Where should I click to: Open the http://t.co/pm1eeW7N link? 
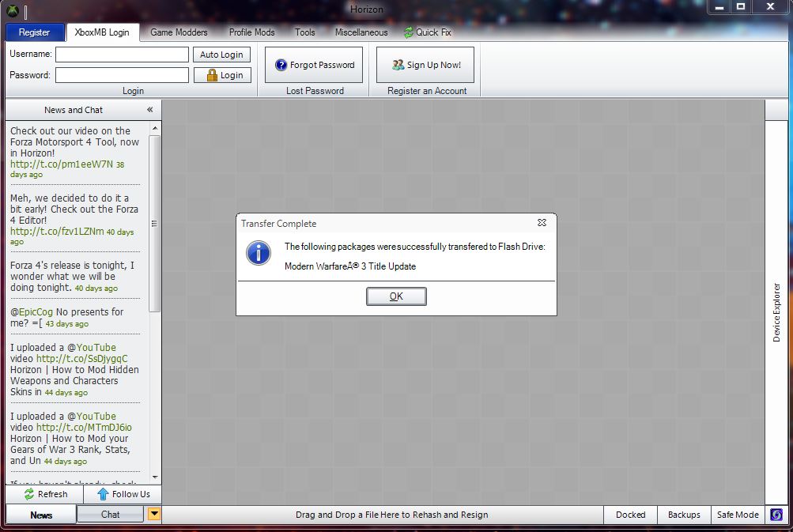pos(62,164)
